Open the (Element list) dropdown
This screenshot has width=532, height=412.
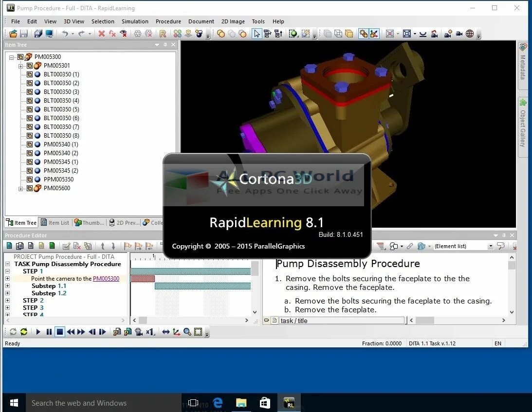[490, 247]
